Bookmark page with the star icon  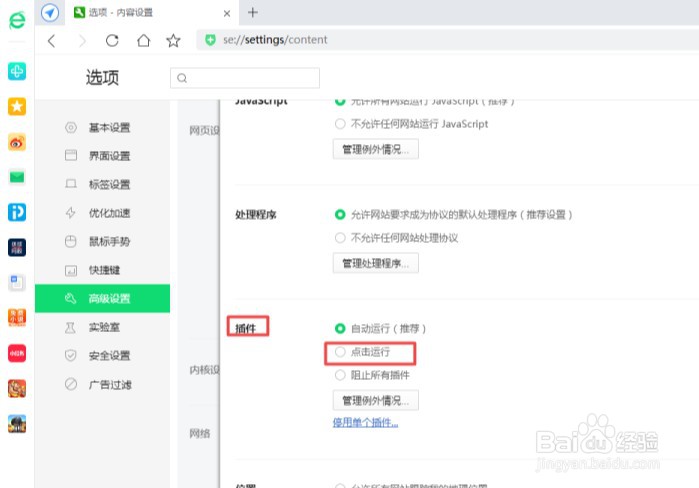tap(173, 41)
